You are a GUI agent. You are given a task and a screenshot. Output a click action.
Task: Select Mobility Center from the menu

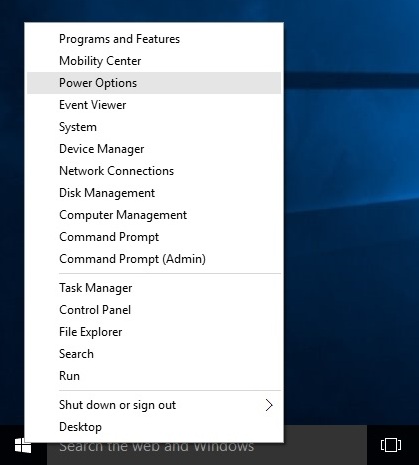click(x=154, y=61)
